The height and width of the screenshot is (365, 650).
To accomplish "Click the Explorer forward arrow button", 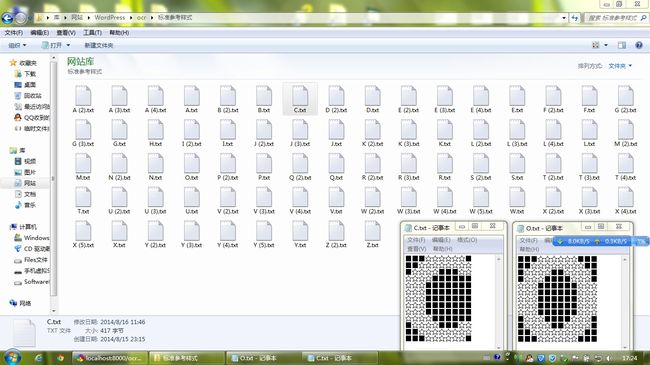I will [20, 18].
